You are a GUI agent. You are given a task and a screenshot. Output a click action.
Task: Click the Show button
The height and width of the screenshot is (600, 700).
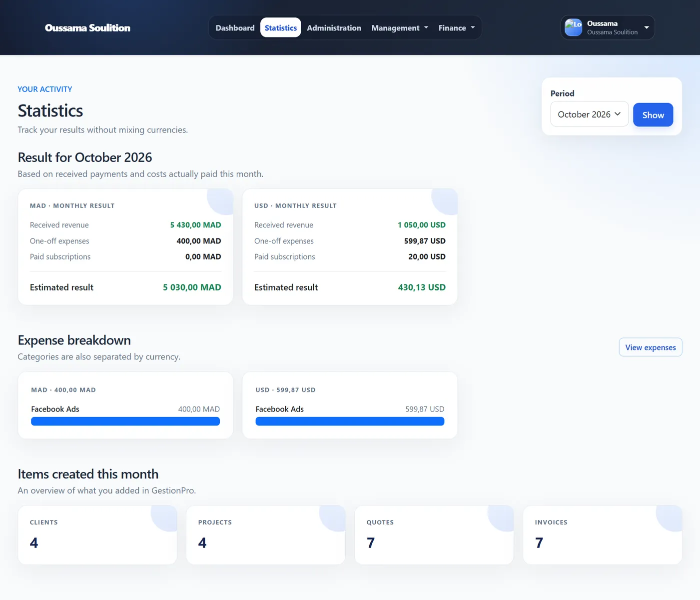coord(653,115)
